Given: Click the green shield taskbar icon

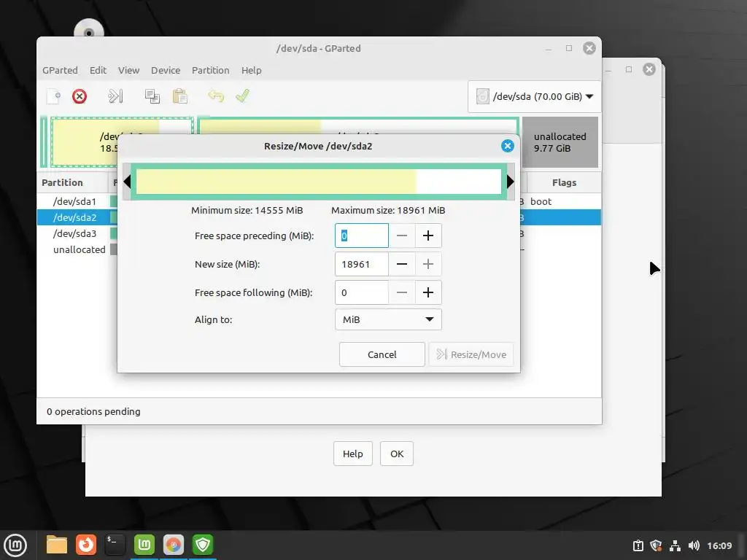Looking at the screenshot, I should (203, 545).
